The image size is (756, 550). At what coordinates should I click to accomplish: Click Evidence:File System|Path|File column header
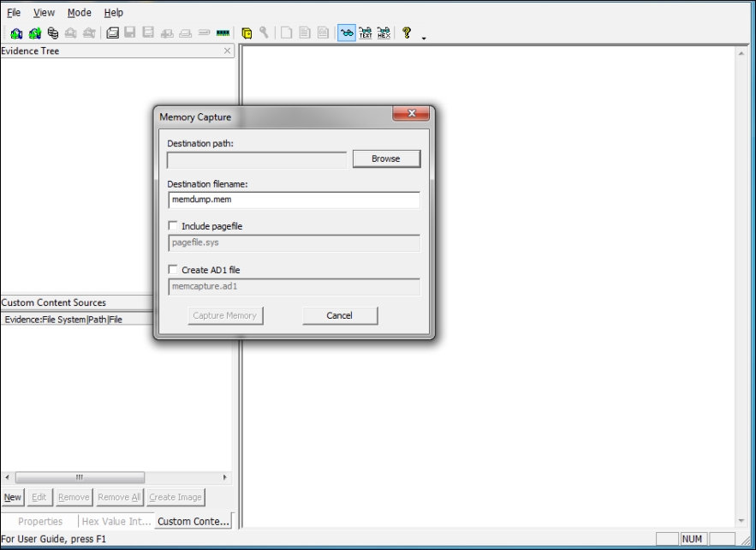[77, 320]
